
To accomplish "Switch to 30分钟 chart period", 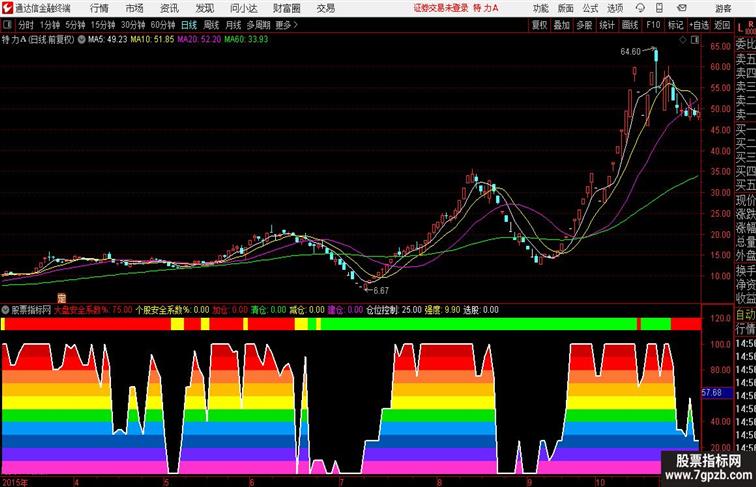I will [x=133, y=25].
